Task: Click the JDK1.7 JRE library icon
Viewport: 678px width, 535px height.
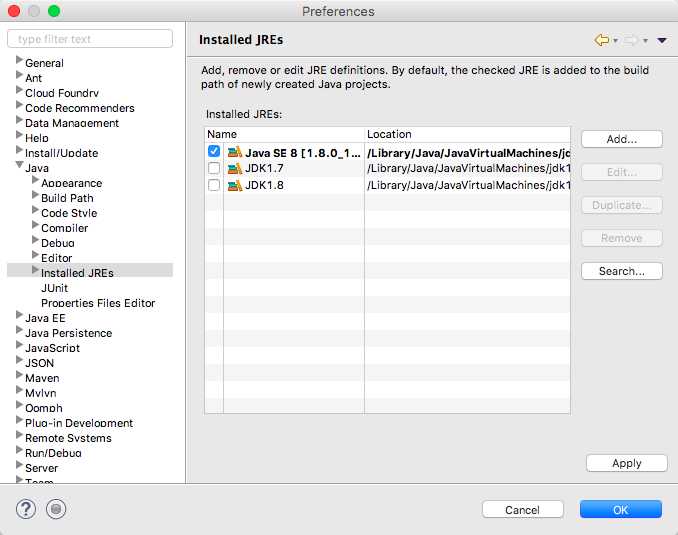Action: click(235, 169)
